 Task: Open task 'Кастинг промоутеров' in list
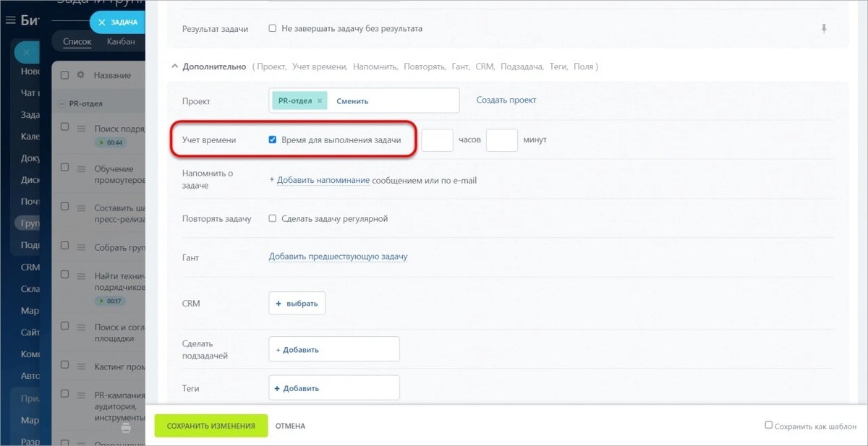[120, 367]
